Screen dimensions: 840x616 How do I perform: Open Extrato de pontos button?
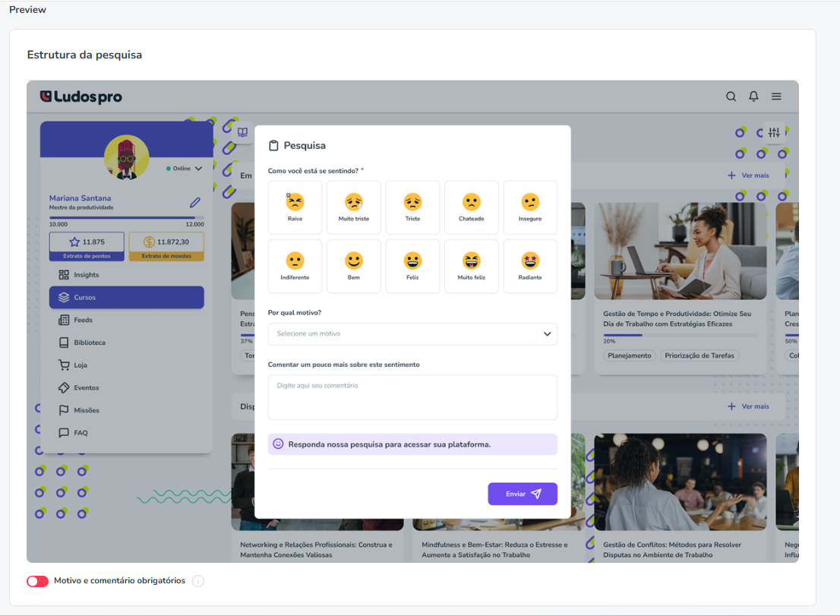point(87,246)
